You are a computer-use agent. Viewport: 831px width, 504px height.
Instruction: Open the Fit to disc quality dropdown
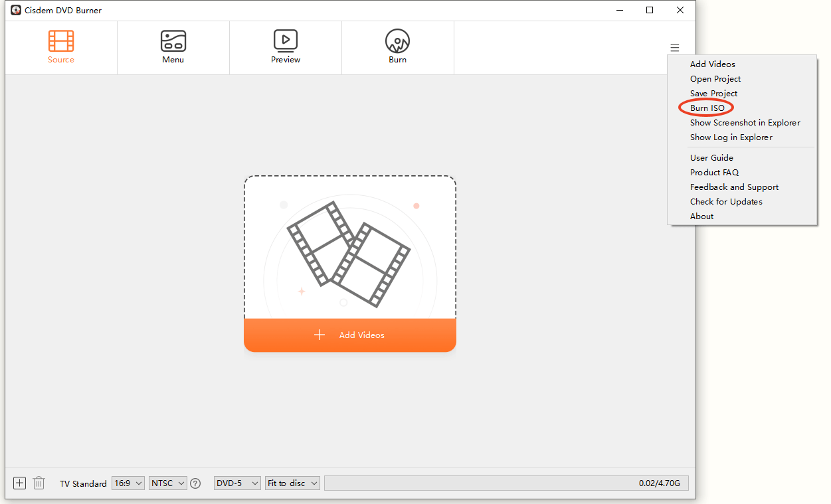pyautogui.click(x=292, y=483)
